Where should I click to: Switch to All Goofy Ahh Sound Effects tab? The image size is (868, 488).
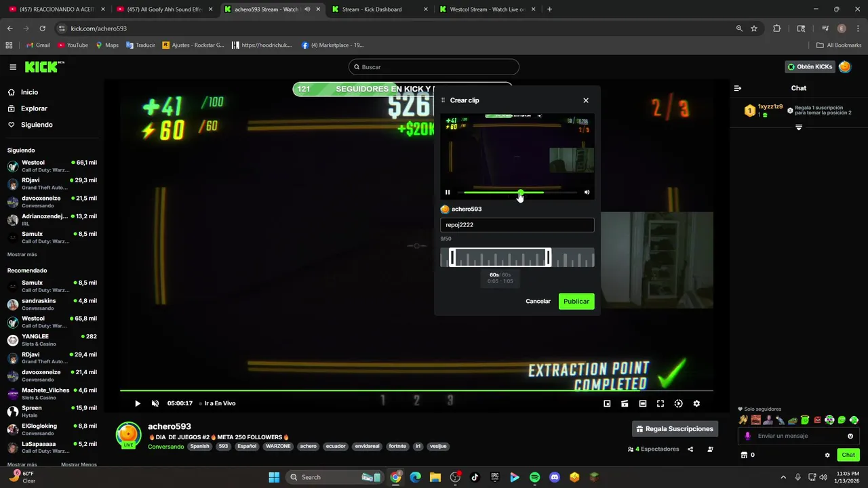click(164, 9)
